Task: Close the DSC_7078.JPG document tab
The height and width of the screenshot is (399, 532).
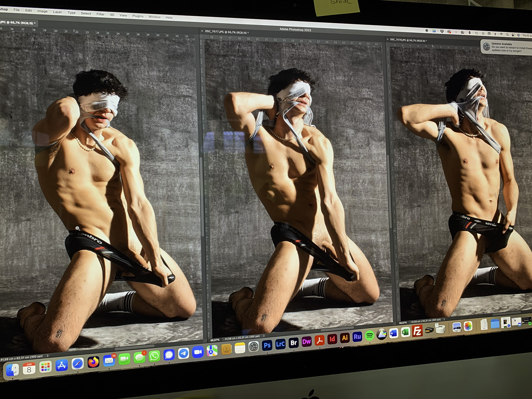Action: click(x=387, y=39)
